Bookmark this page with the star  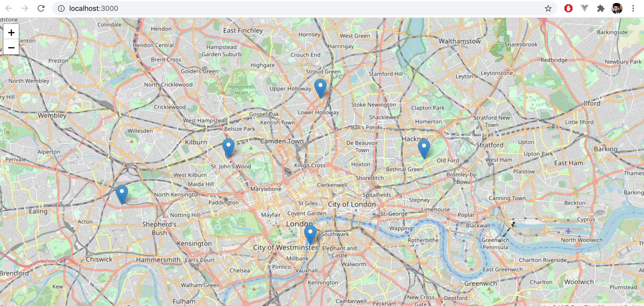(548, 8)
